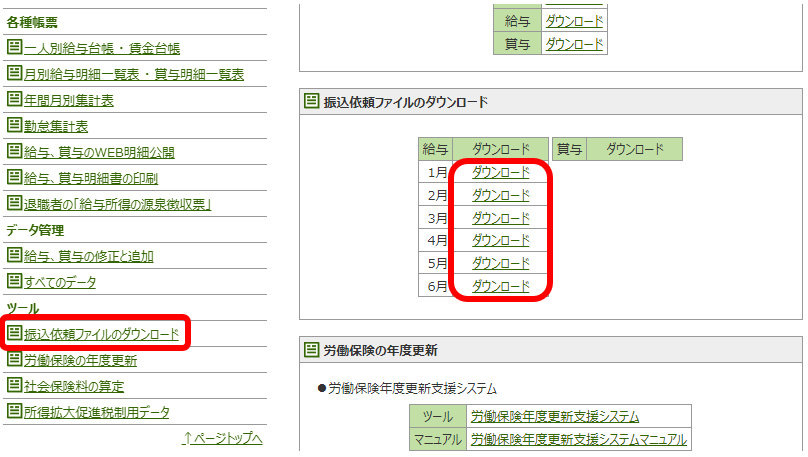Download the 6月 salary transfer file
The image size is (808, 457).
[x=501, y=286]
